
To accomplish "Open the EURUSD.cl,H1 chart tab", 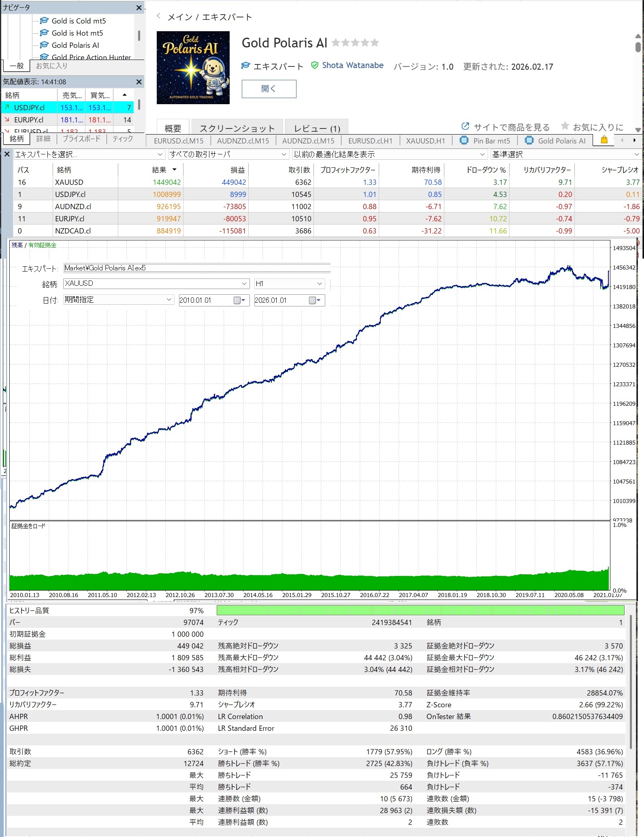I will tap(370, 141).
